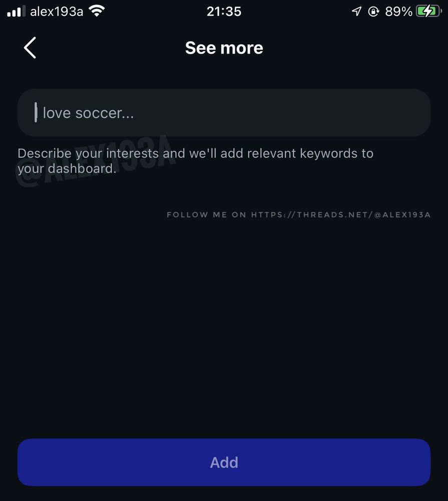This screenshot has width=448, height=501.
Task: Go back using the left chevron arrow
Action: [x=30, y=48]
